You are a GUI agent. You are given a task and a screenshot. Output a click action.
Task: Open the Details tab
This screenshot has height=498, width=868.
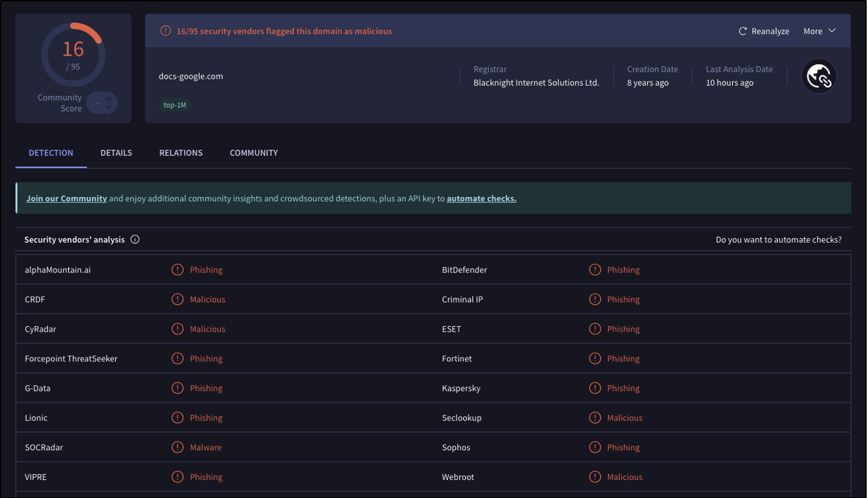tap(116, 153)
